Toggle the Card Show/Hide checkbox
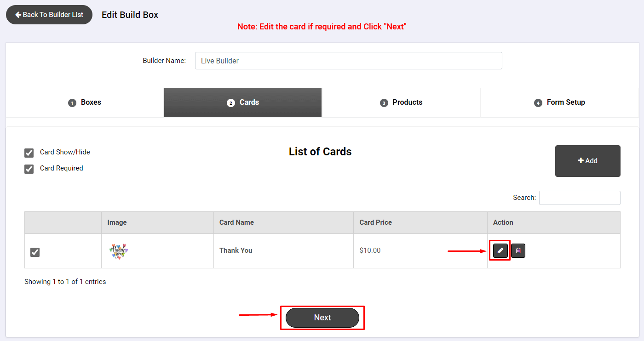The height and width of the screenshot is (341, 644). (29, 153)
